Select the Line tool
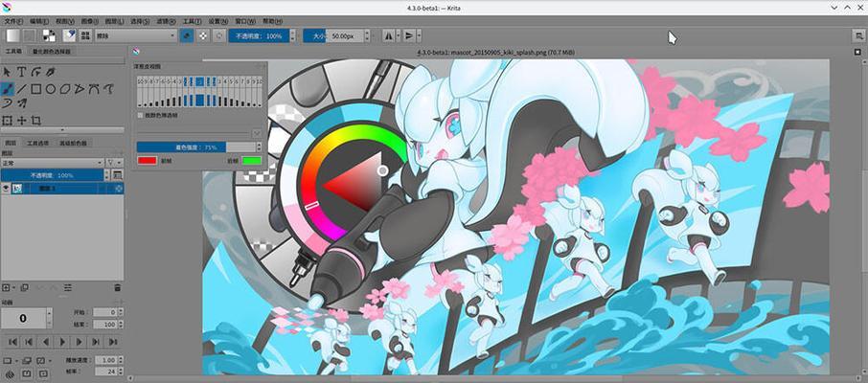 22,88
